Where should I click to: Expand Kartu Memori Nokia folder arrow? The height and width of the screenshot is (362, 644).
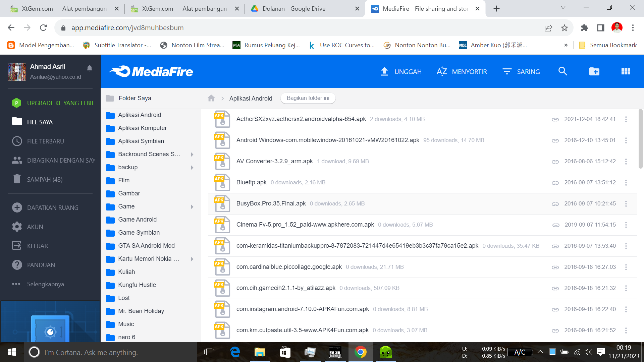192,259
